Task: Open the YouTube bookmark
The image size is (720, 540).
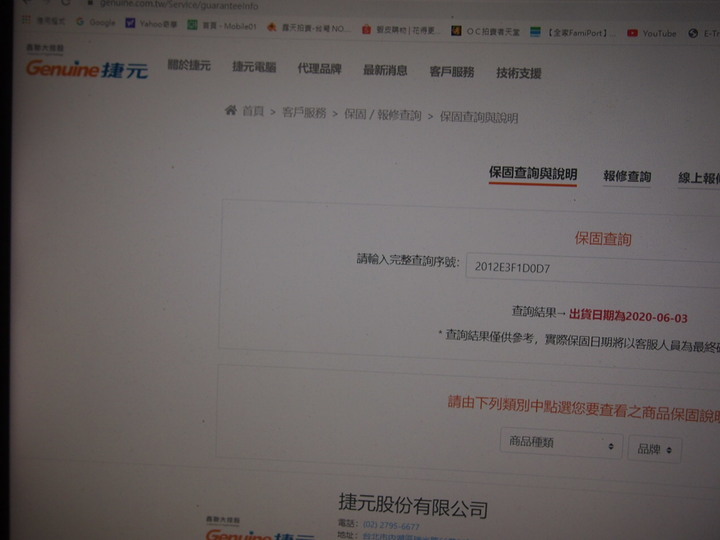Action: click(652, 34)
